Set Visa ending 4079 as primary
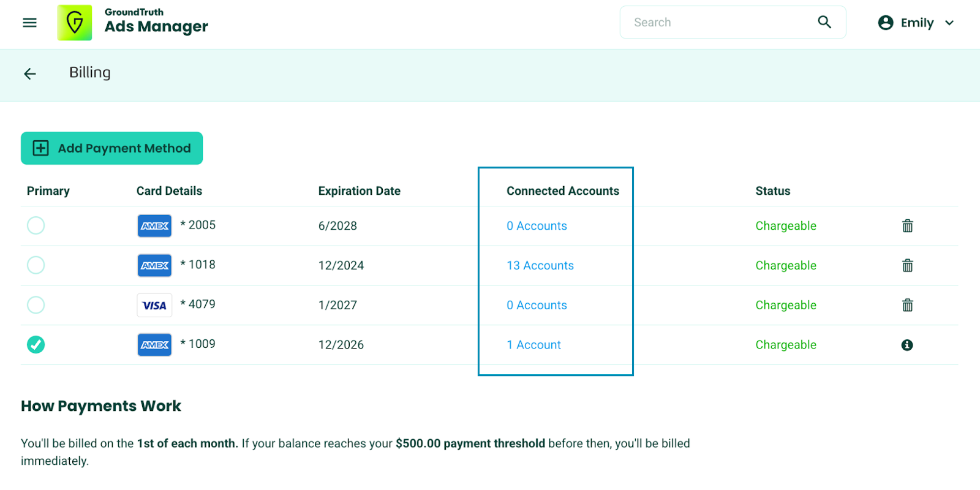This screenshot has height=490, width=980. pyautogui.click(x=36, y=305)
